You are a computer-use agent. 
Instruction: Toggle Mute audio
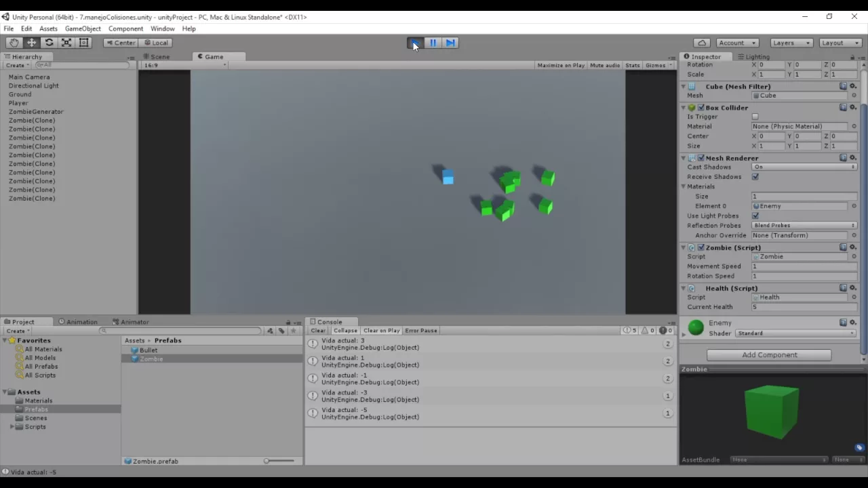(x=605, y=65)
